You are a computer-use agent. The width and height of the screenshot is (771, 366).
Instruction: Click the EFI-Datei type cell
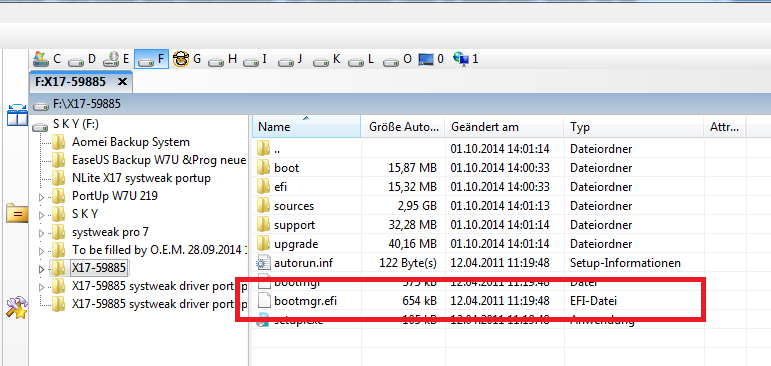(593, 300)
